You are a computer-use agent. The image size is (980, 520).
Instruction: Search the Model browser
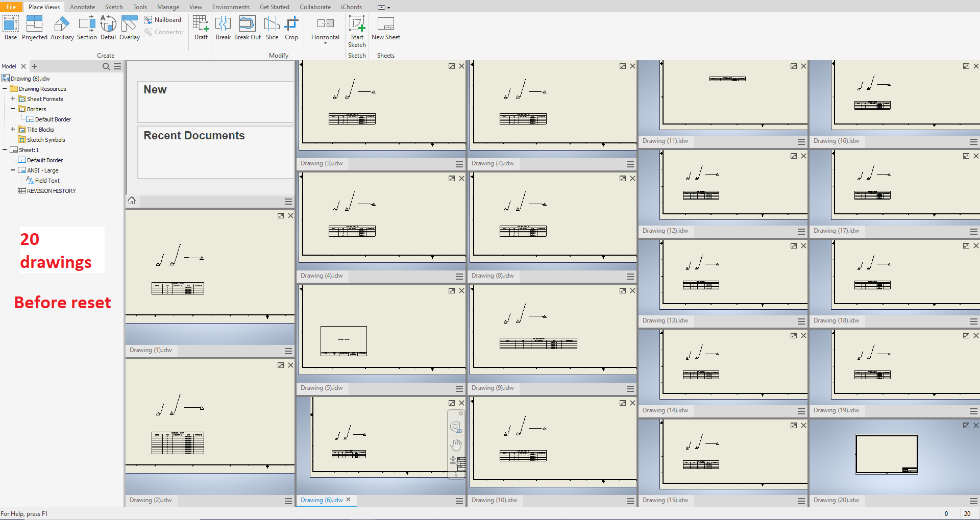106,66
